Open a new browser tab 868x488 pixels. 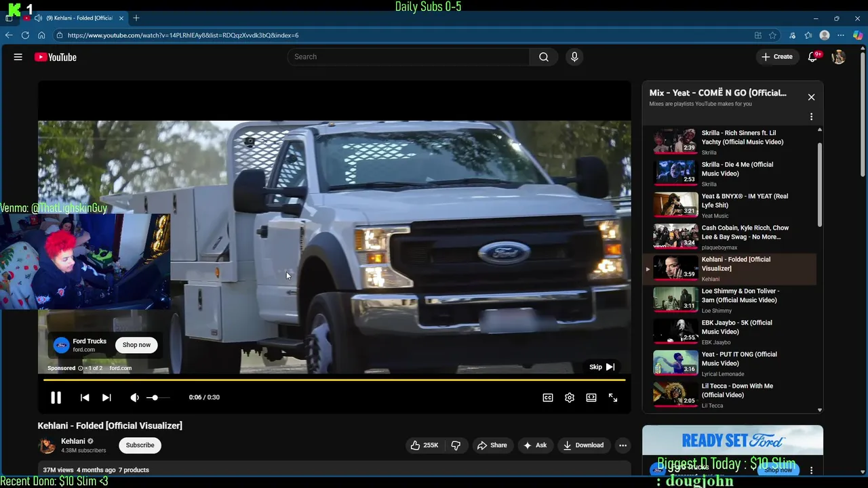(x=136, y=18)
